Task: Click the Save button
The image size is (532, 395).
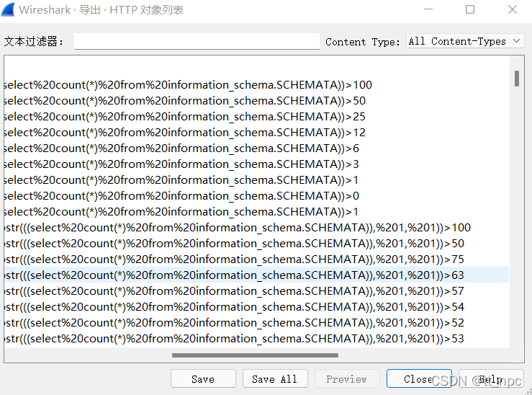Action: (x=203, y=378)
